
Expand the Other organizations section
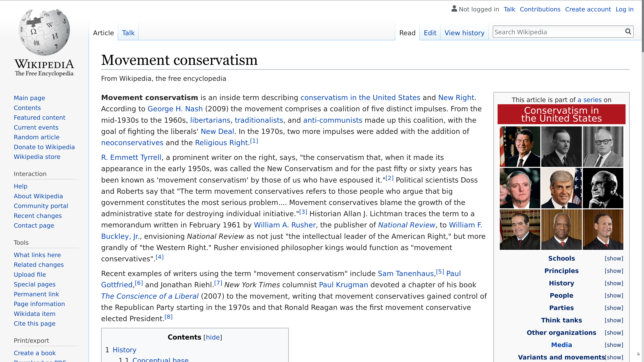click(x=614, y=333)
